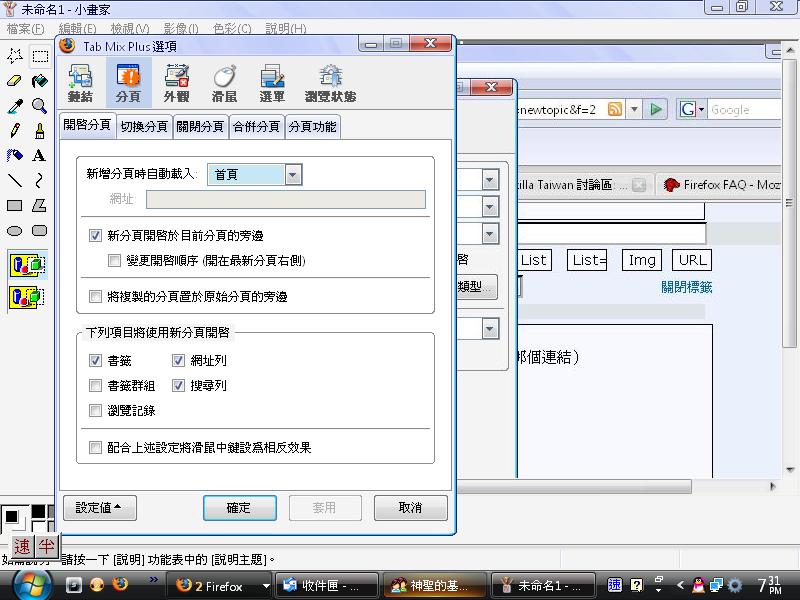Enable the 書籤群組 checkbox
The height and width of the screenshot is (600, 800).
[x=96, y=385]
